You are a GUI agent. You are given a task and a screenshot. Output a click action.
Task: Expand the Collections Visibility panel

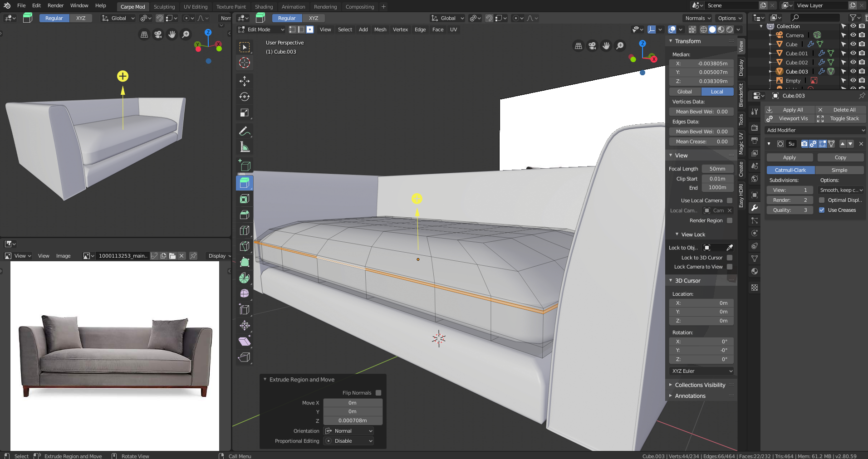(x=700, y=385)
